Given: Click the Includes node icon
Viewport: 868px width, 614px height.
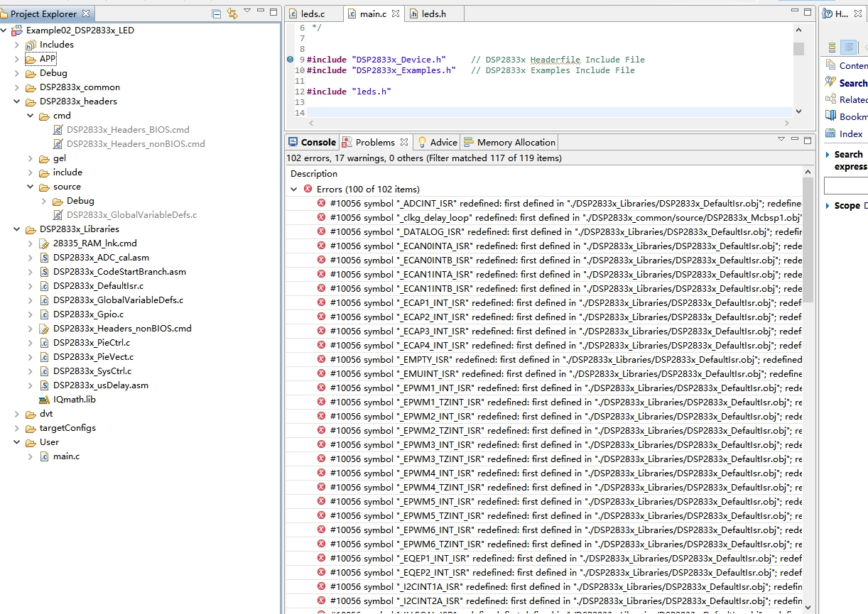Looking at the screenshot, I should (x=31, y=45).
